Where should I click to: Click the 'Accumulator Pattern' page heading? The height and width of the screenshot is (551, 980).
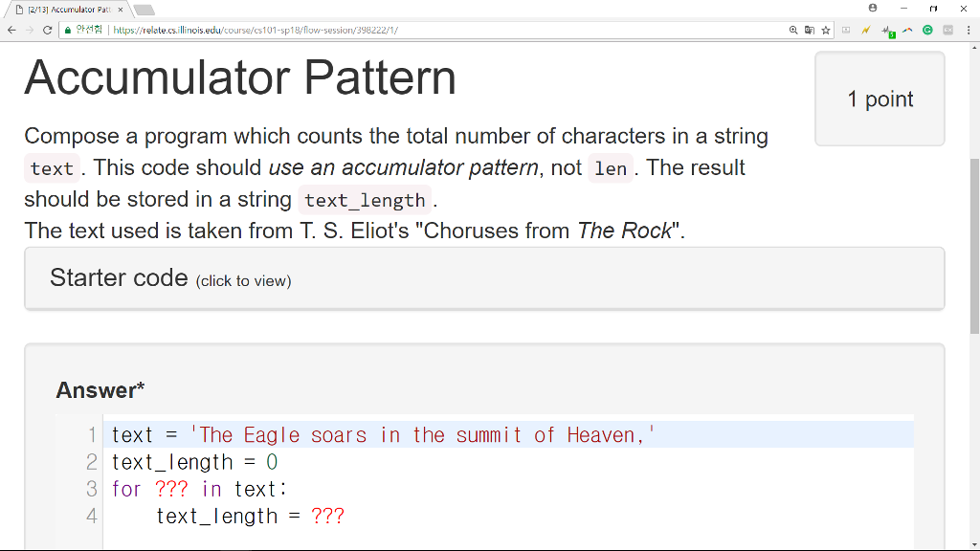(240, 77)
